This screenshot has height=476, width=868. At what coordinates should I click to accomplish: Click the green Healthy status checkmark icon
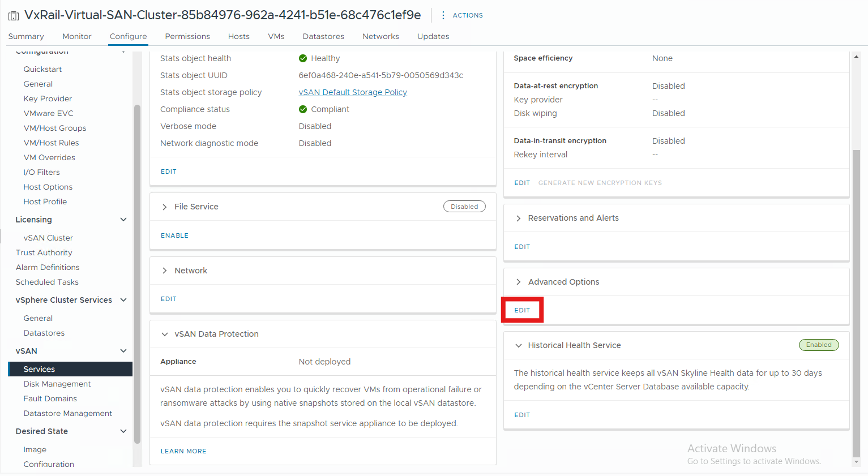coord(303,58)
